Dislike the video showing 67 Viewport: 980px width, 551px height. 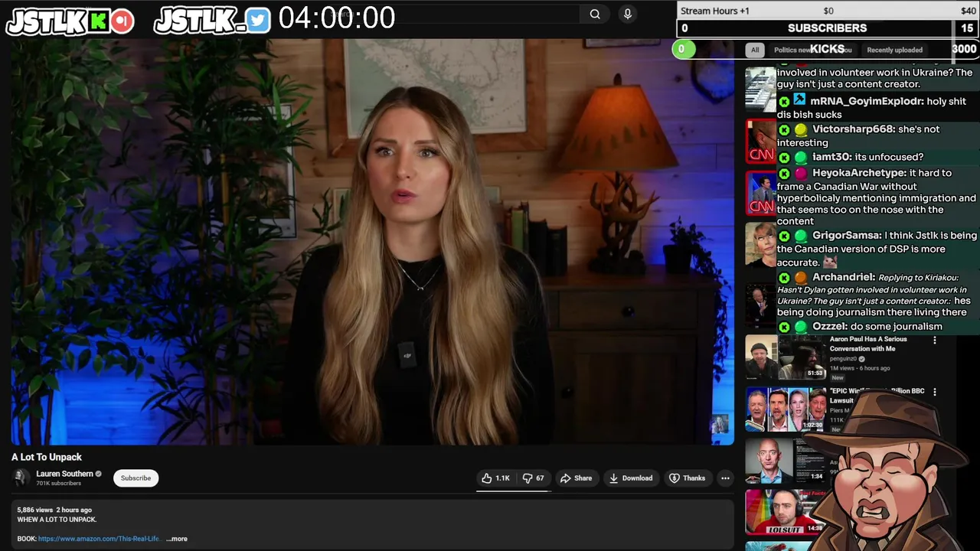click(x=534, y=478)
